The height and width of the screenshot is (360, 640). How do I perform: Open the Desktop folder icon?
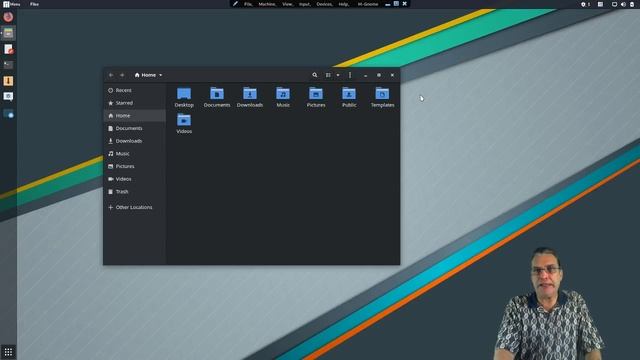(184, 93)
